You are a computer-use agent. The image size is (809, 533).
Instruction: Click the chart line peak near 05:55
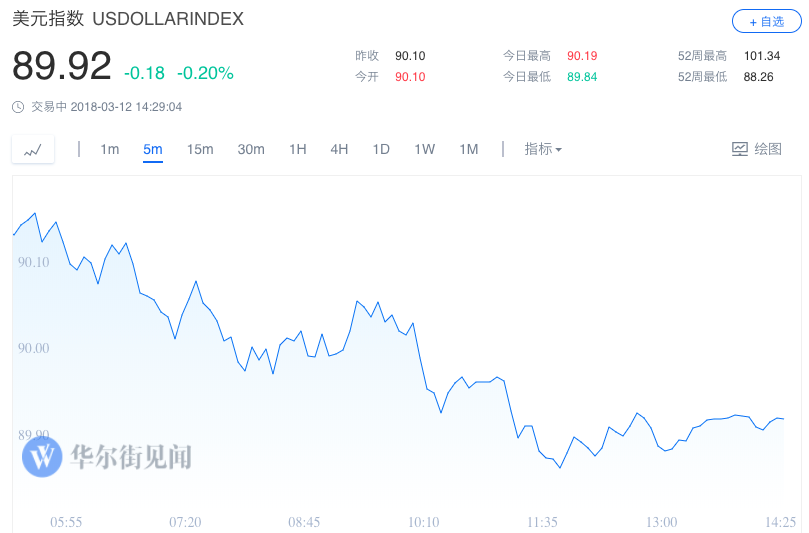[x=35, y=213]
